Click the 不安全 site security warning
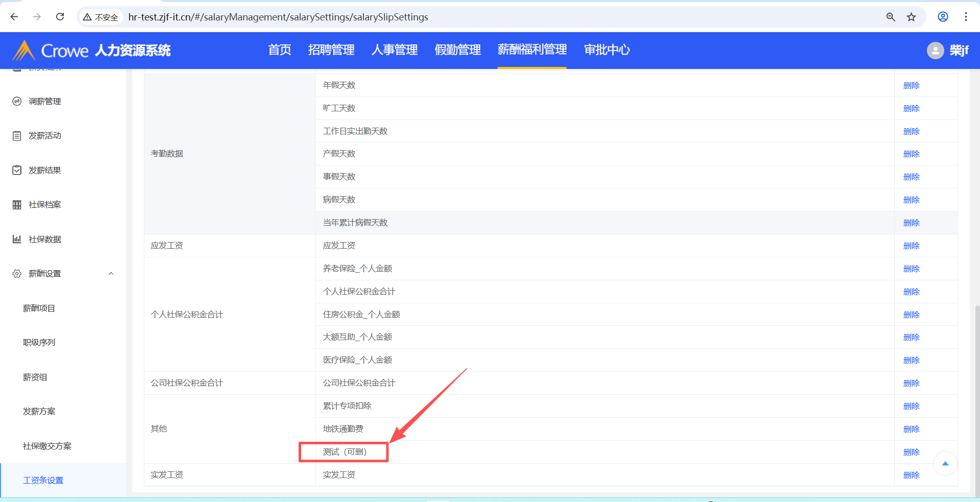This screenshot has width=980, height=502. coord(101,17)
